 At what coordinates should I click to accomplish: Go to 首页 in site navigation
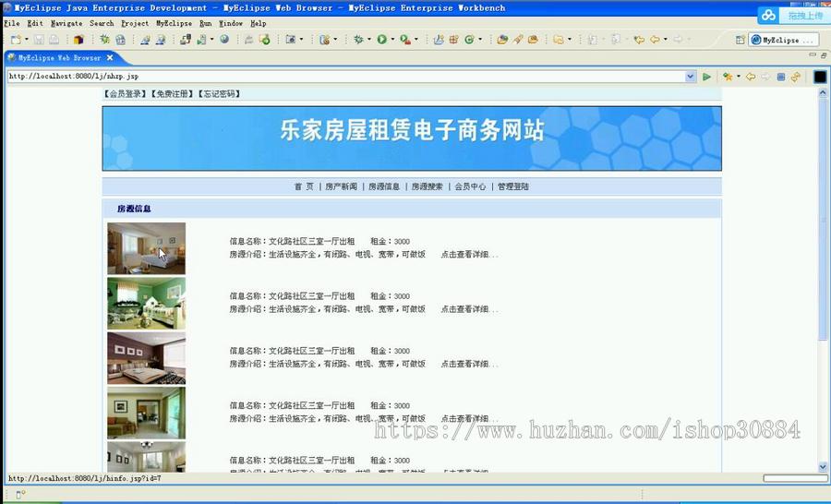pyautogui.click(x=304, y=186)
